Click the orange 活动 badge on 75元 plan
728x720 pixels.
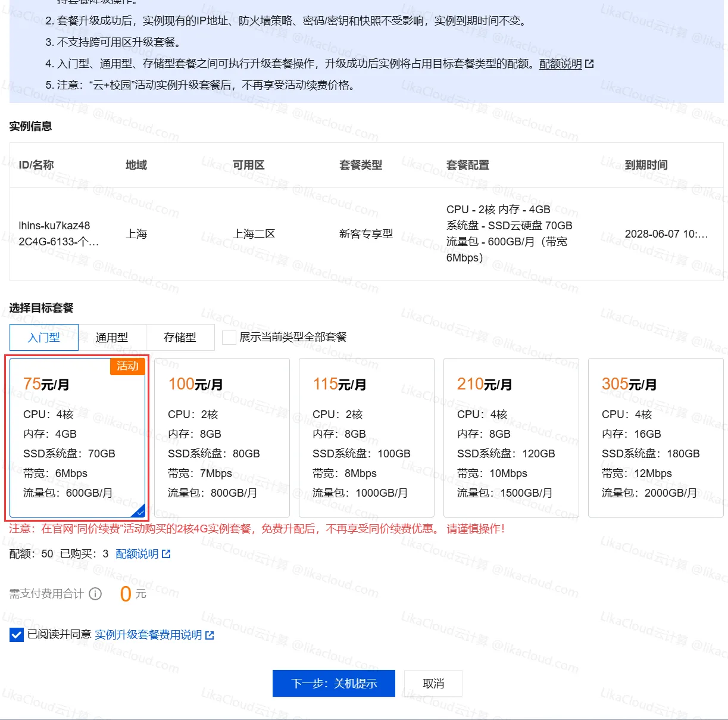tap(127, 366)
